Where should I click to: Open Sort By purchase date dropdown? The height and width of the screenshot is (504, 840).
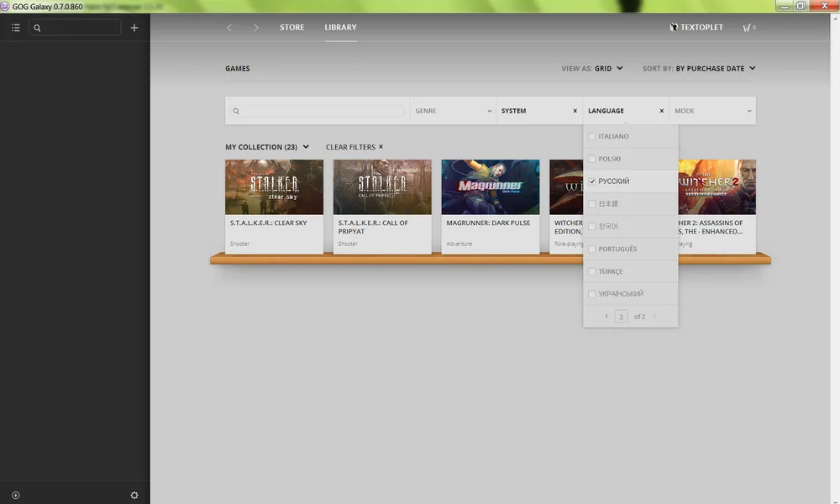pos(715,69)
